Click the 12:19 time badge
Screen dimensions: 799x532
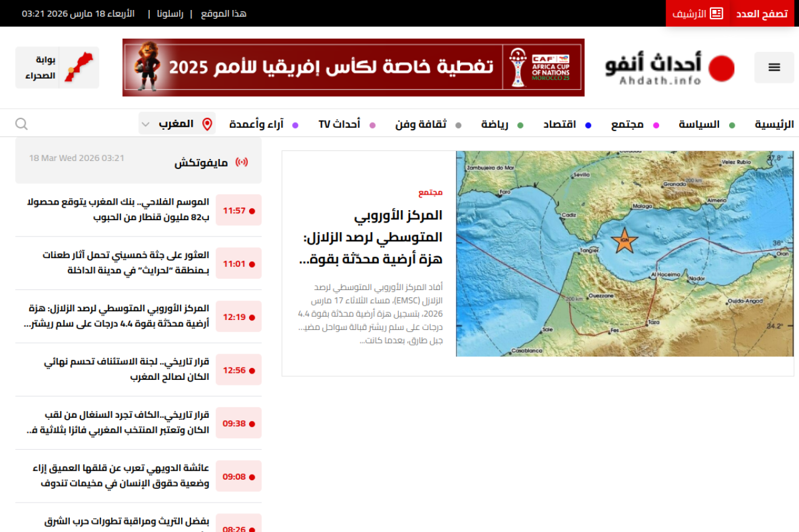[238, 317]
